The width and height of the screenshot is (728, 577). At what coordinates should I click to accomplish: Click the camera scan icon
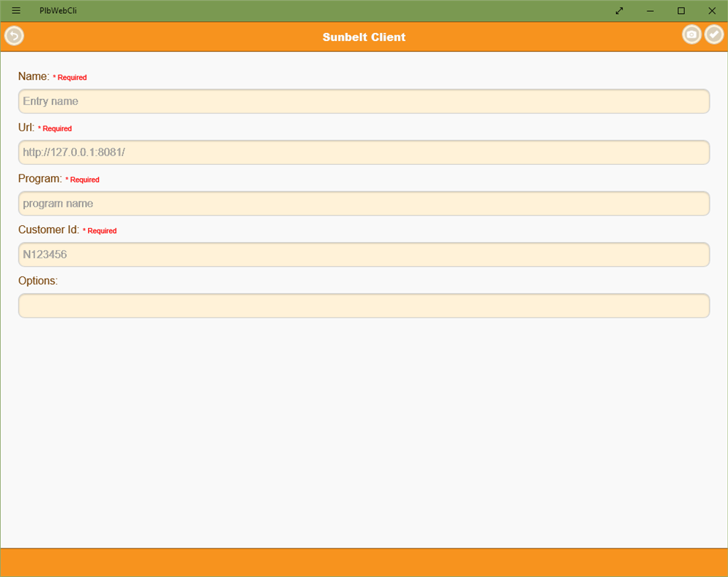pos(691,34)
